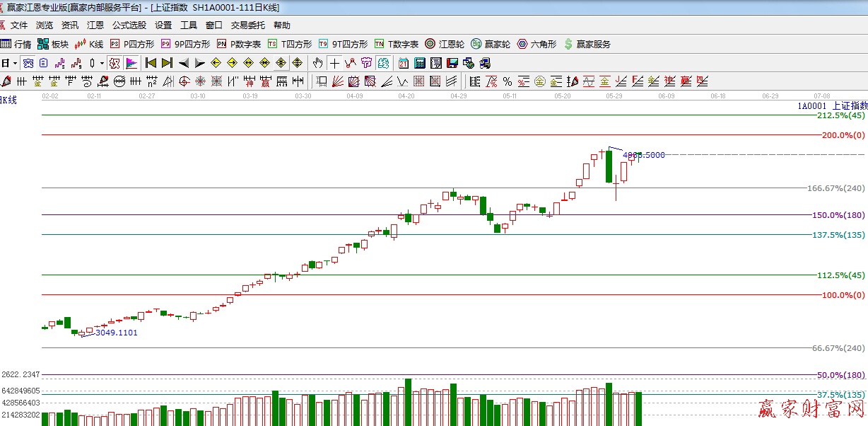Click the colorful flag icon
The height and width of the screenshot is (426, 868).
tap(131, 63)
